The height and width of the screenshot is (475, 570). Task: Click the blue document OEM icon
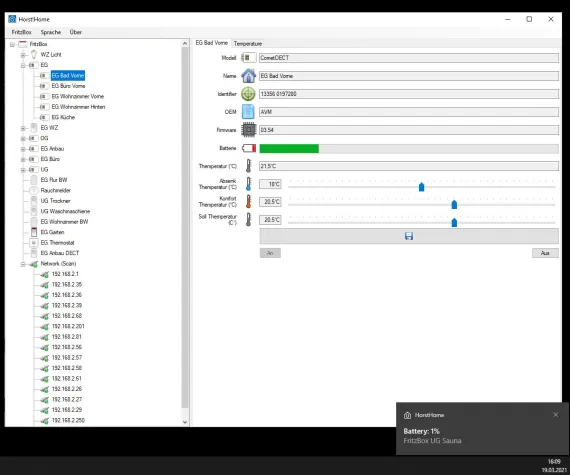[249, 112]
